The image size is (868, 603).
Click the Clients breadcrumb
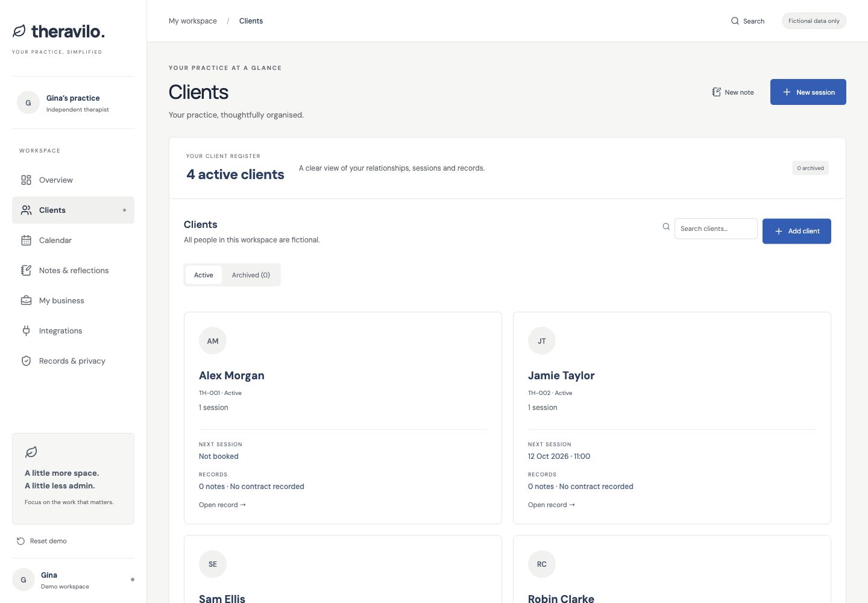pos(251,21)
